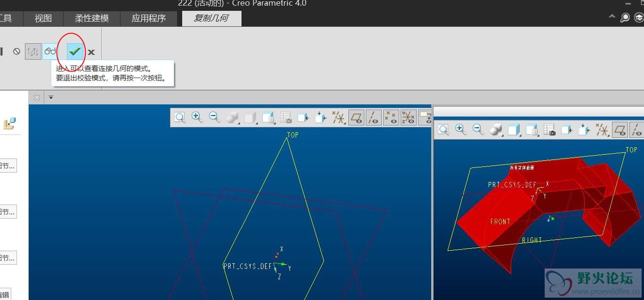Open the learning connector graduation-cap icon
This screenshot has width=644, height=300.
639,18
